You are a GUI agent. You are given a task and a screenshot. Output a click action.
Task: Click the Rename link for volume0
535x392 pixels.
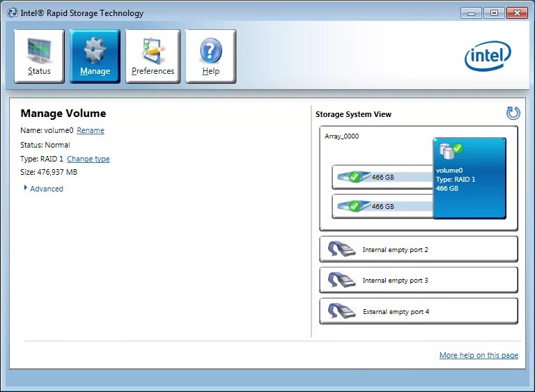tap(91, 130)
